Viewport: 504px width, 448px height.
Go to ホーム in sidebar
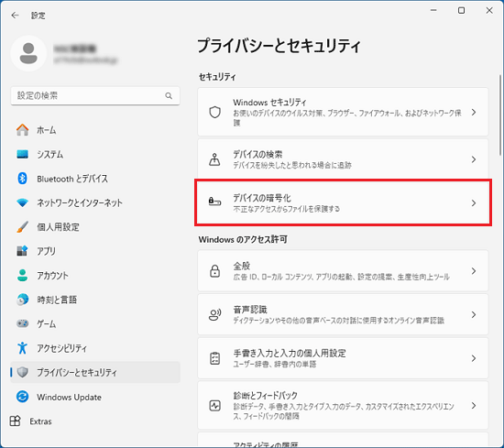tap(95, 130)
